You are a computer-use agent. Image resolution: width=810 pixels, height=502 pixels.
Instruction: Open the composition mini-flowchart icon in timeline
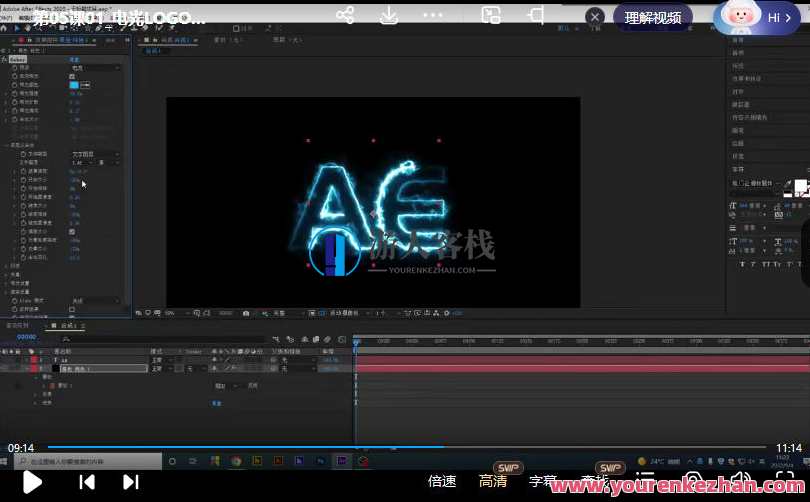pyautogui.click(x=276, y=339)
